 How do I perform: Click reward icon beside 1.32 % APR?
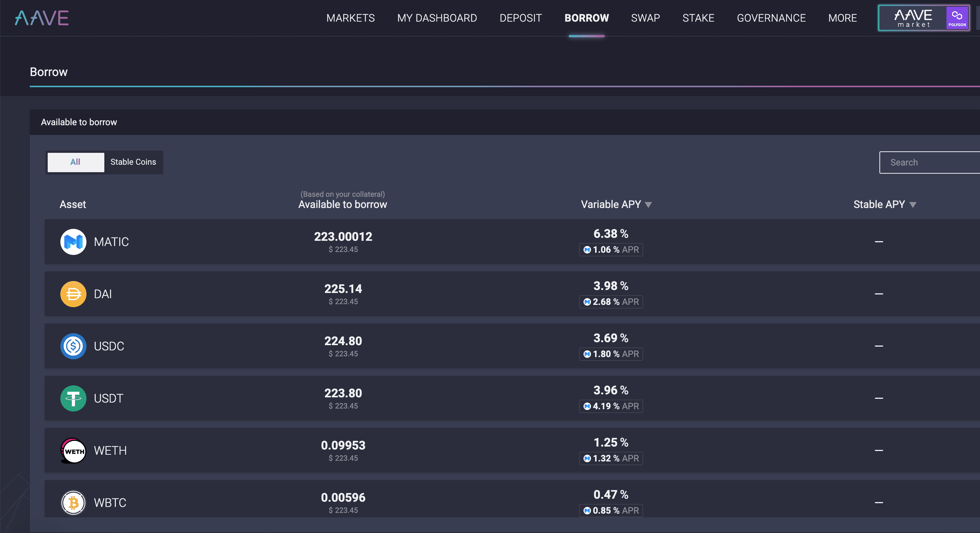[587, 458]
